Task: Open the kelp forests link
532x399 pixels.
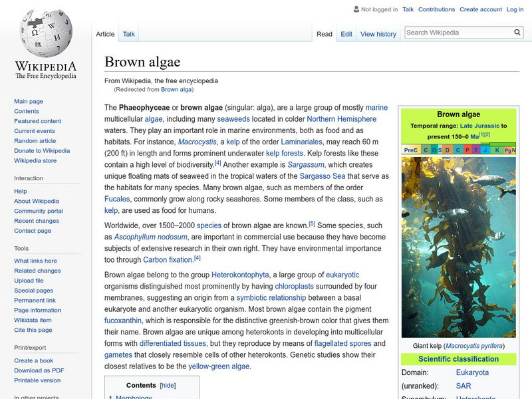Action: click(285, 154)
